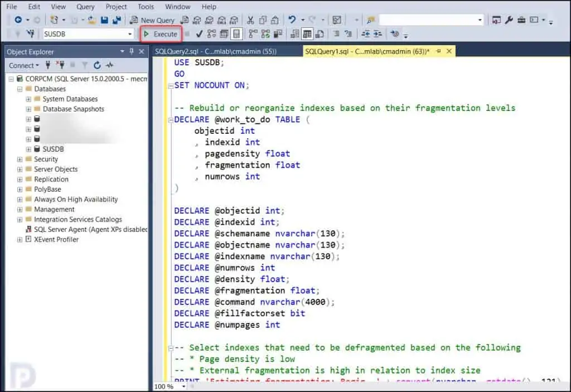Select Always On High Availability folder
Screen dimensions: 571x392
pos(76,199)
